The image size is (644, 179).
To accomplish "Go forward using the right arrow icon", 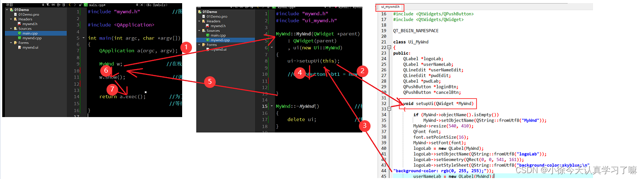I will tap(76, 4).
